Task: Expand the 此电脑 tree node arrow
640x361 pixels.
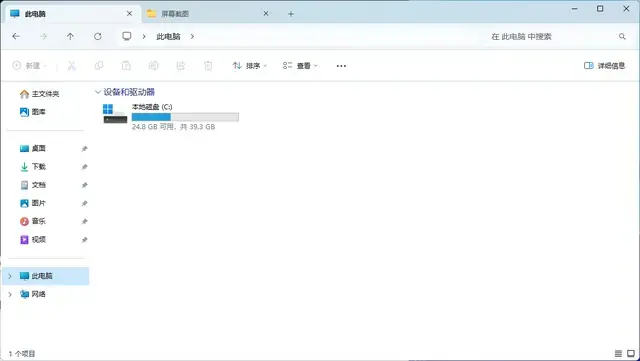Action: click(10, 276)
